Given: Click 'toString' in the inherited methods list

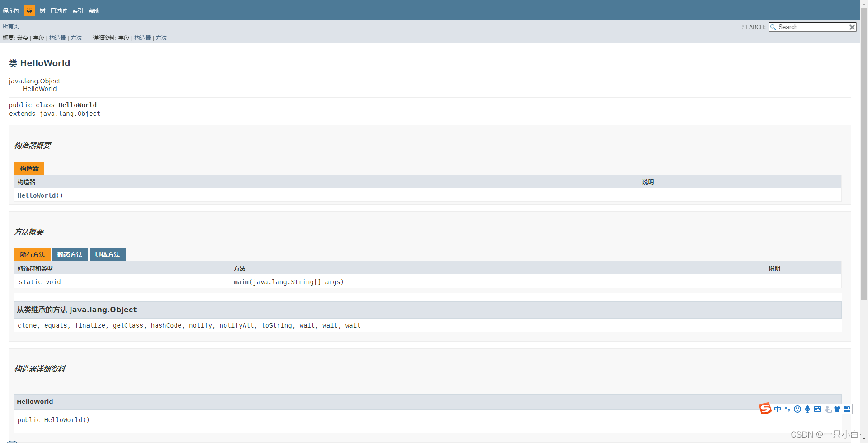Looking at the screenshot, I should pos(277,325).
